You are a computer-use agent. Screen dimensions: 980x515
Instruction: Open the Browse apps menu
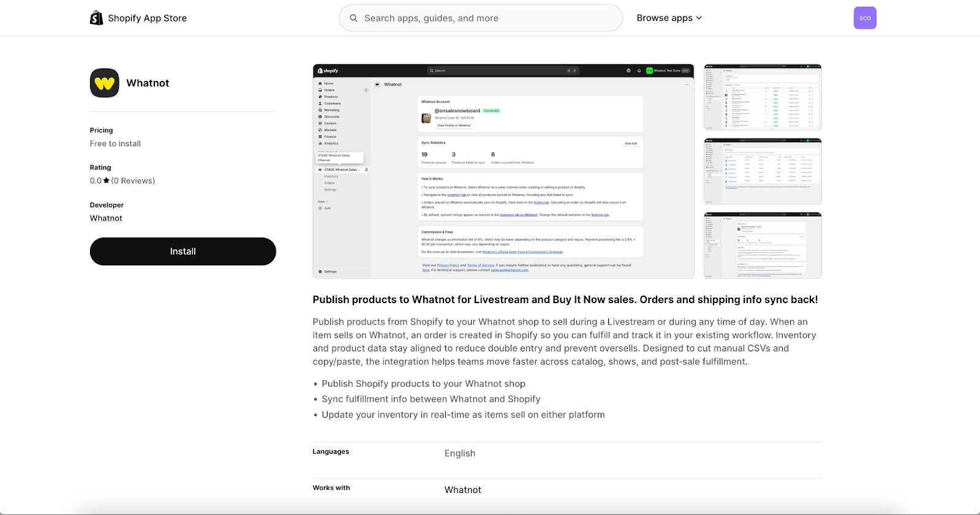click(x=664, y=18)
